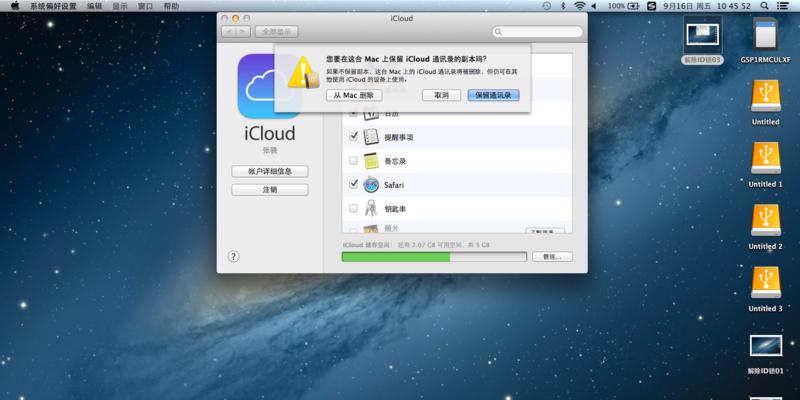The height and width of the screenshot is (400, 800).
Task: Click the warning triangle icon in dialog
Action: (303, 73)
